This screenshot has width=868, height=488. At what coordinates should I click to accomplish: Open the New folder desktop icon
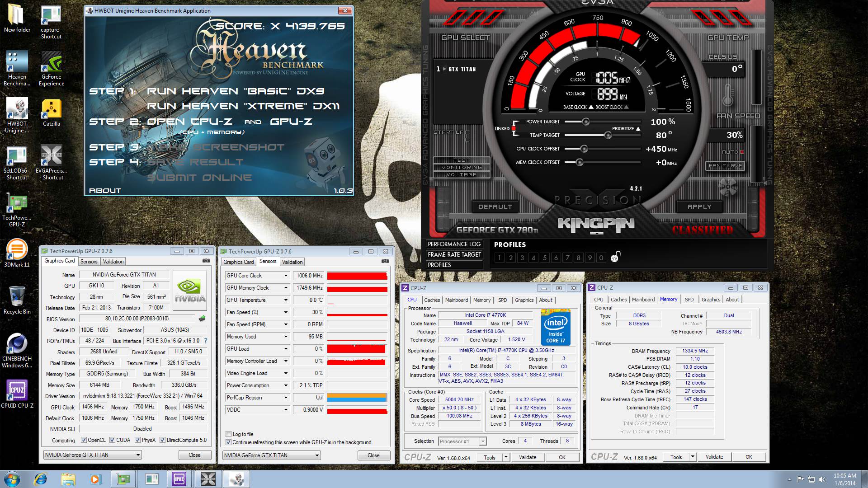[x=17, y=19]
